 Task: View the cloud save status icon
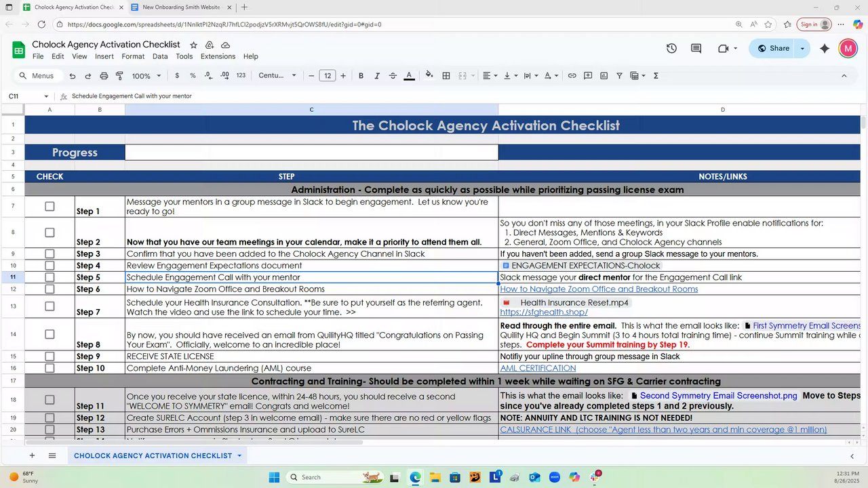(226, 45)
